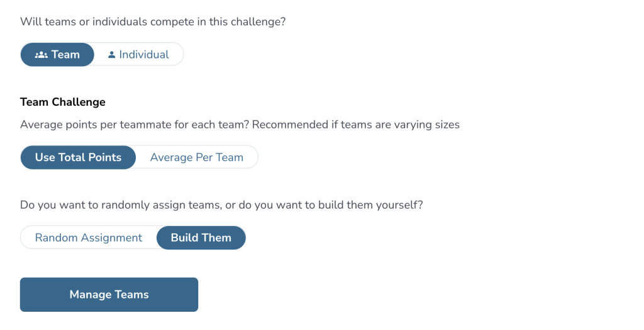Pick the Build Them option

pos(201,237)
